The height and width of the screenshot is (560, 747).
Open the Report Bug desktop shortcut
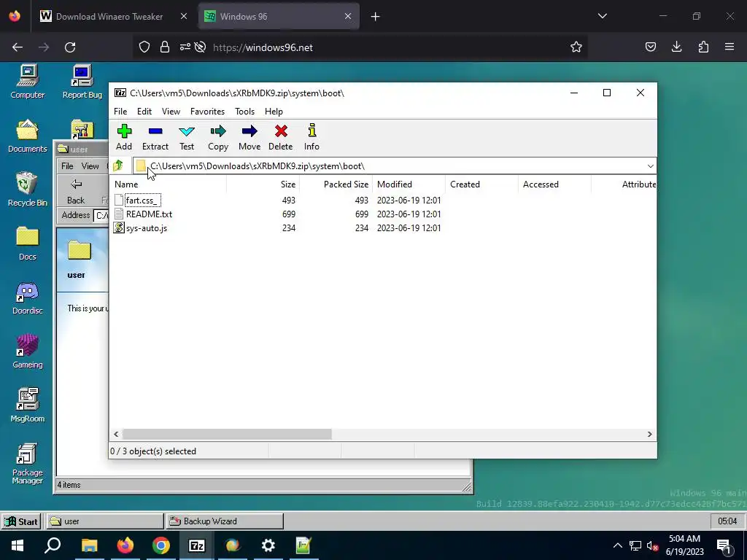(x=82, y=82)
